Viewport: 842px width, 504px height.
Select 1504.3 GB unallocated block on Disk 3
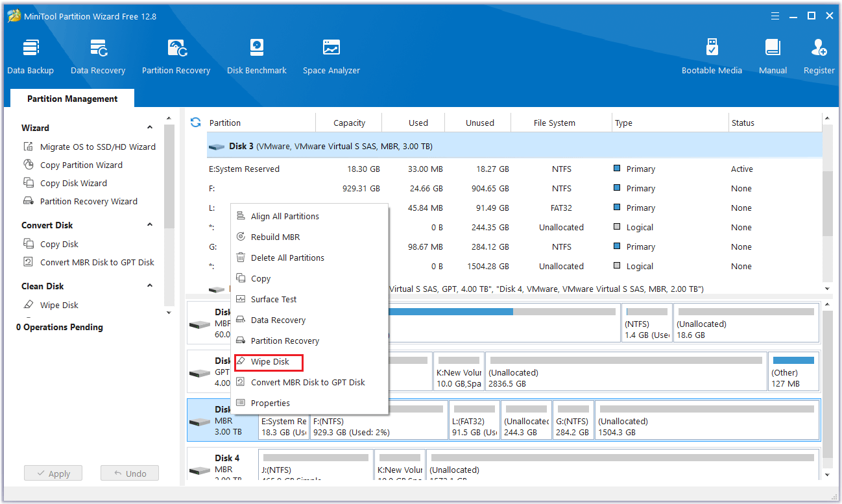click(706, 420)
